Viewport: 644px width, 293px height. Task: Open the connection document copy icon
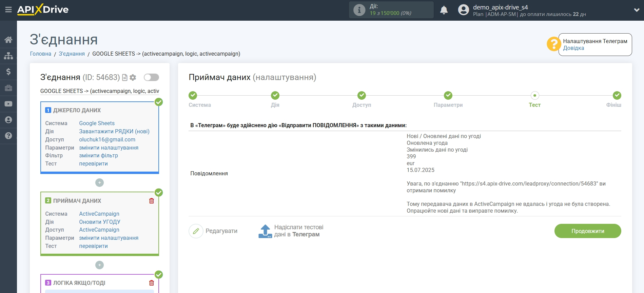tap(125, 78)
